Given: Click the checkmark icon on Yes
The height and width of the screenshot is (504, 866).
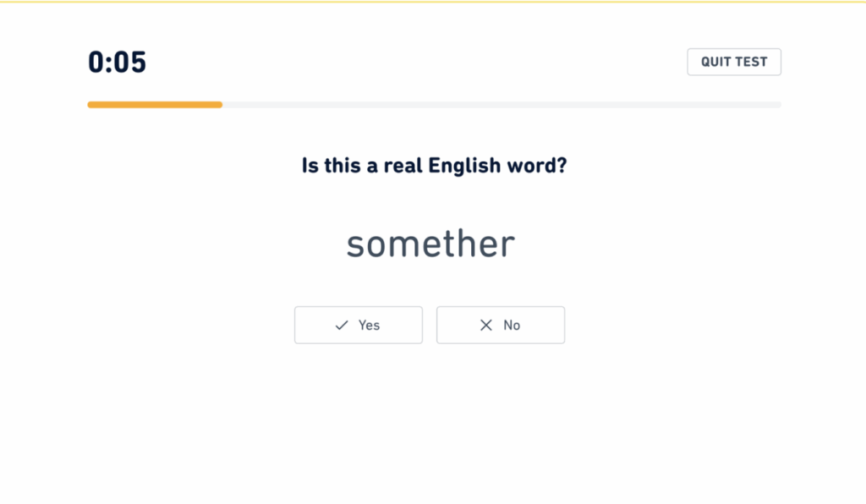Looking at the screenshot, I should pyautogui.click(x=342, y=326).
